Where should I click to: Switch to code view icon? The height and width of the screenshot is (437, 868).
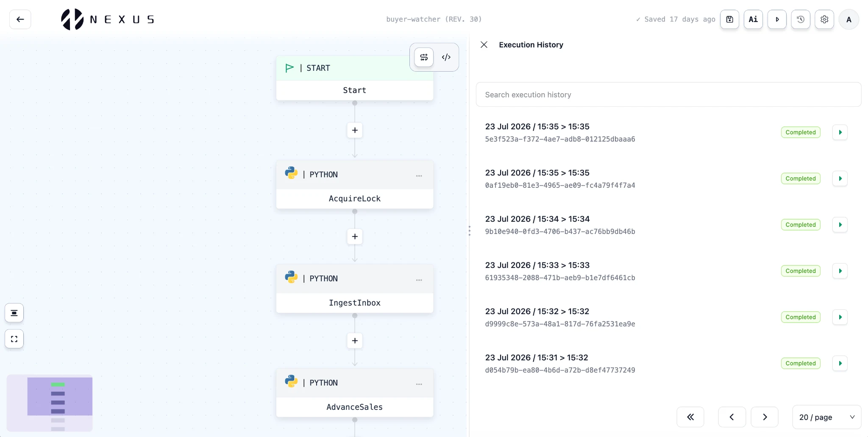(x=446, y=57)
